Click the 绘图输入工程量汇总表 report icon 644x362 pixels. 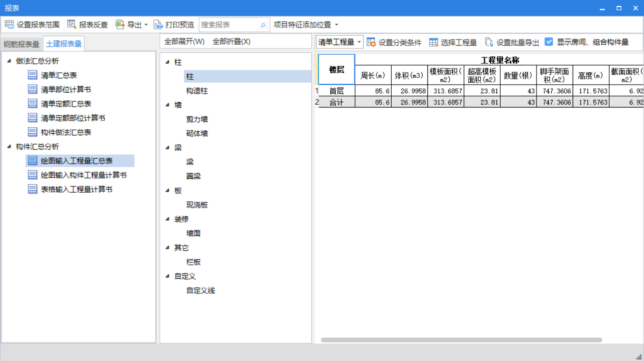[x=32, y=160]
